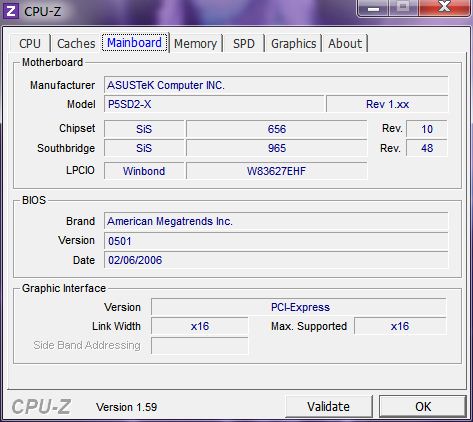Open the Memory tab
Screen dimensions: 473x422
point(196,43)
